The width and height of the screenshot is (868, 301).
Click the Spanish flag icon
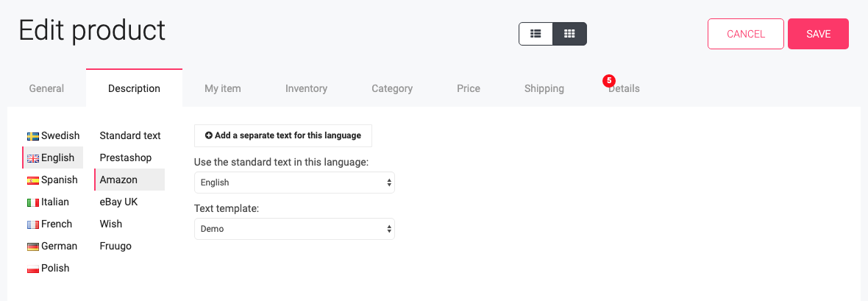click(32, 181)
